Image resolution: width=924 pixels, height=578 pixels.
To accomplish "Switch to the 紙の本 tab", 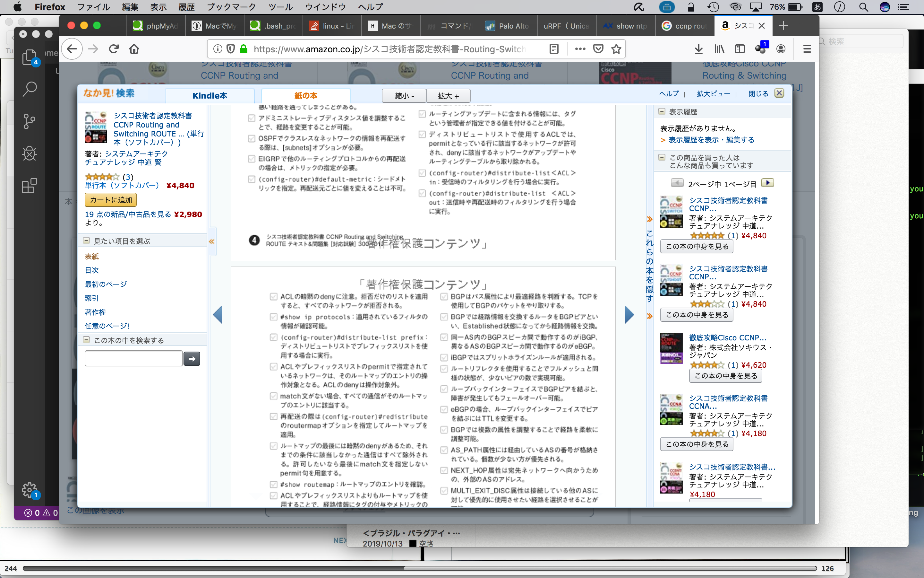I will pyautogui.click(x=305, y=96).
